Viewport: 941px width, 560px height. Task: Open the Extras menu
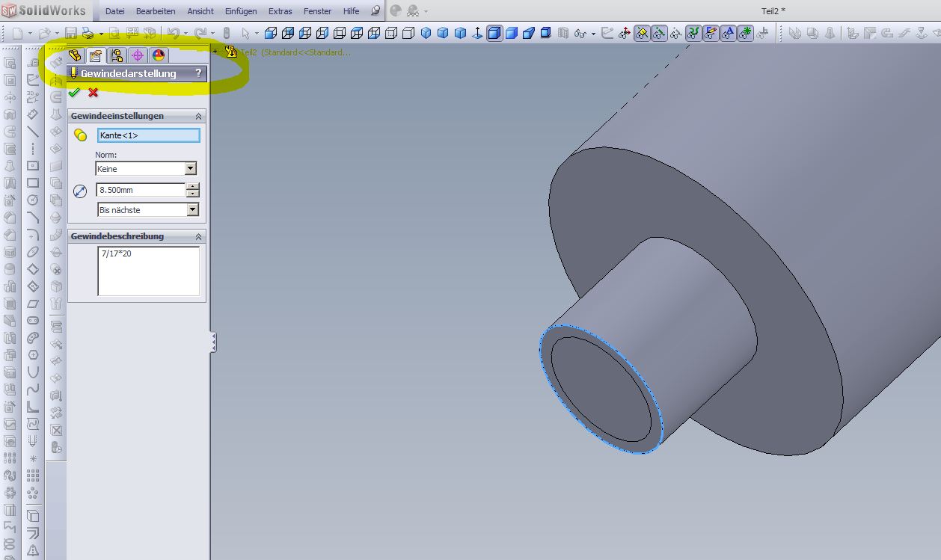(280, 11)
